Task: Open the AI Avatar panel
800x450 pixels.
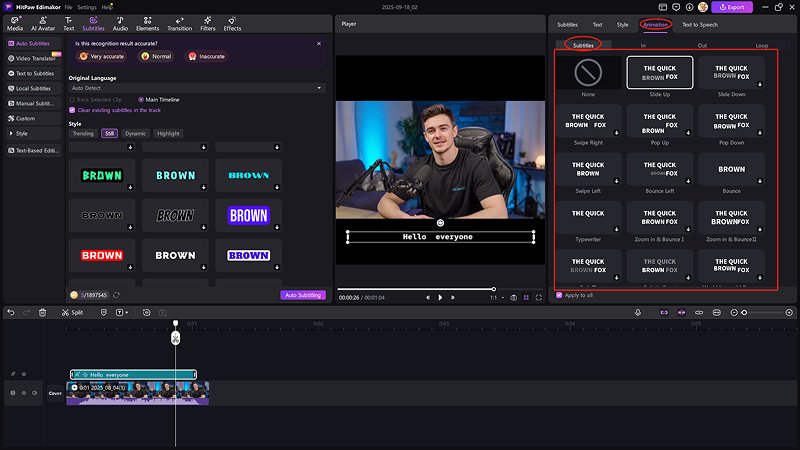Action: coord(42,23)
